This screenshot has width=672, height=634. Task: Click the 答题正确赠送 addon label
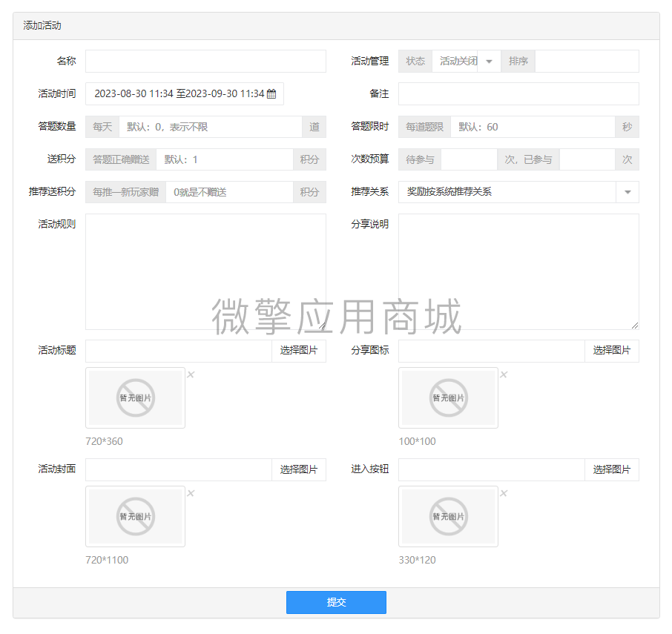[121, 159]
